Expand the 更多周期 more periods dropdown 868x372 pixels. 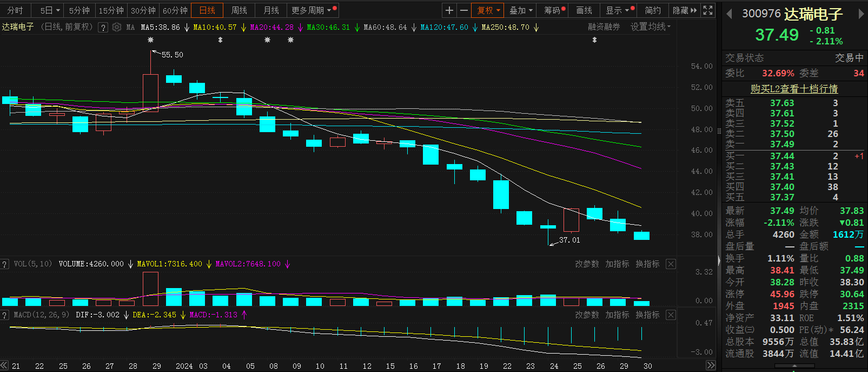313,10
